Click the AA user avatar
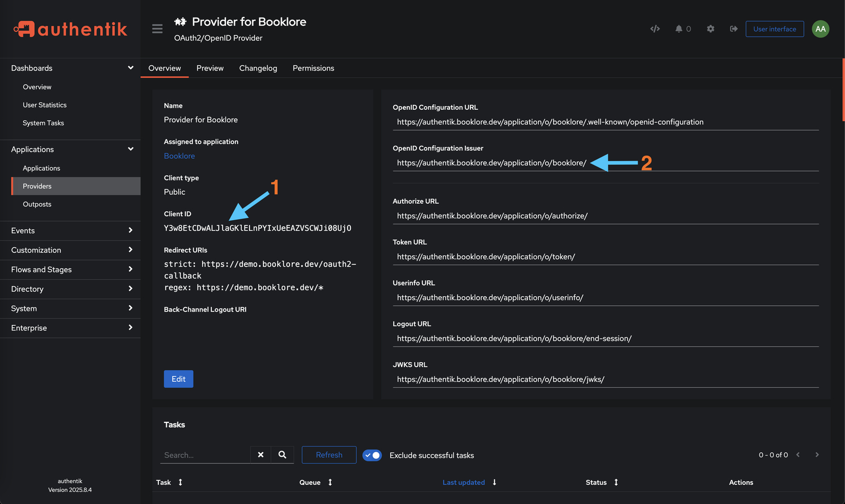Image resolution: width=845 pixels, height=504 pixels. coord(820,29)
